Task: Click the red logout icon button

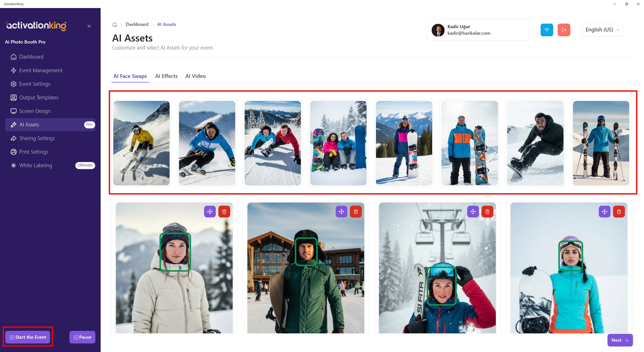Action: point(564,30)
